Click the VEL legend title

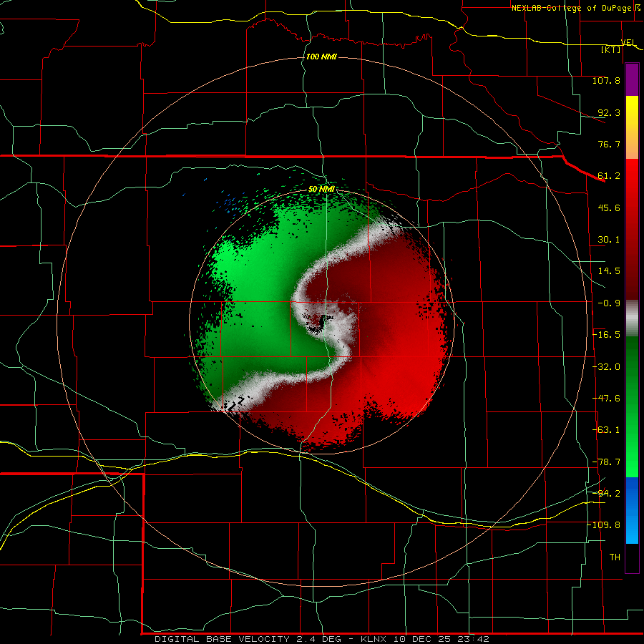628,42
